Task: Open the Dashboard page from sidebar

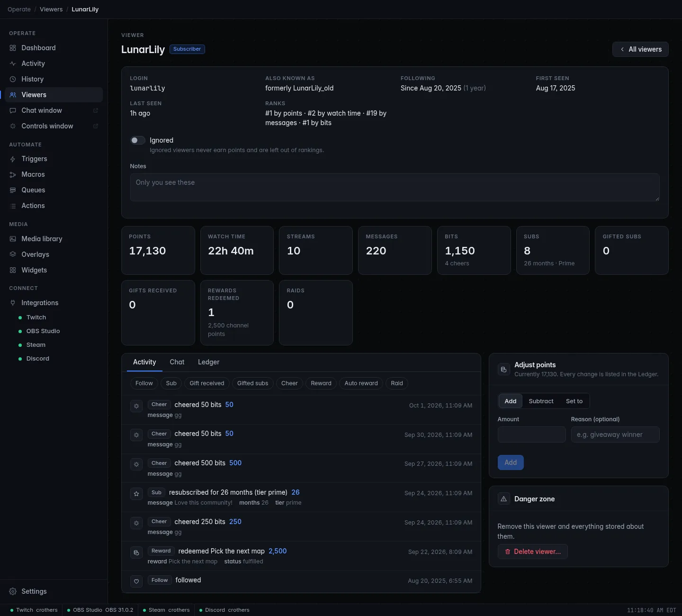Action: click(54, 48)
